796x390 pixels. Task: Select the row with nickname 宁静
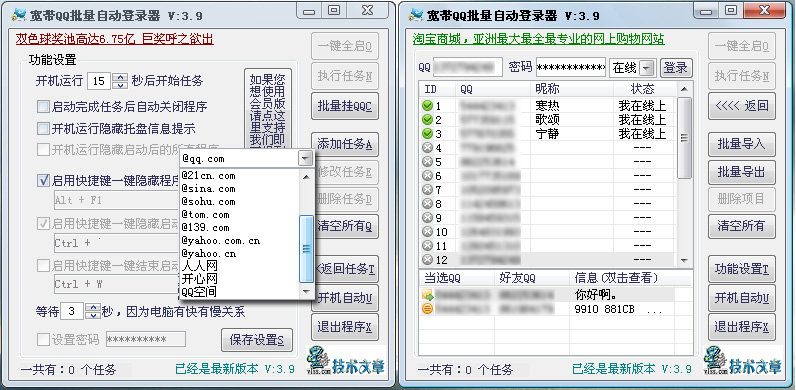tap(548, 134)
